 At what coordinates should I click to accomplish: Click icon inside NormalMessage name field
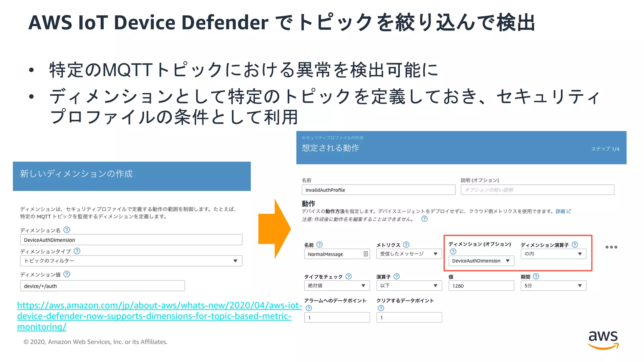click(366, 254)
